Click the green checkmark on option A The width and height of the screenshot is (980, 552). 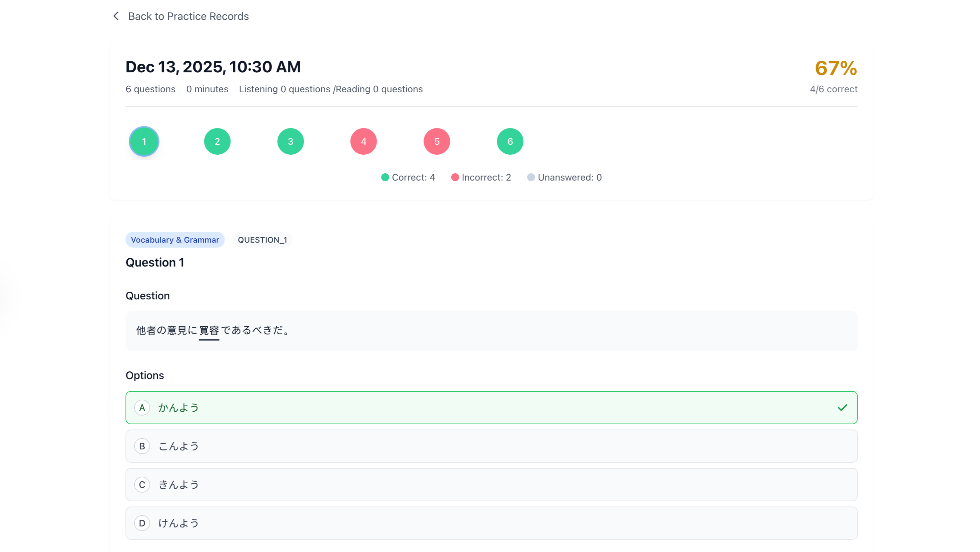click(x=842, y=407)
